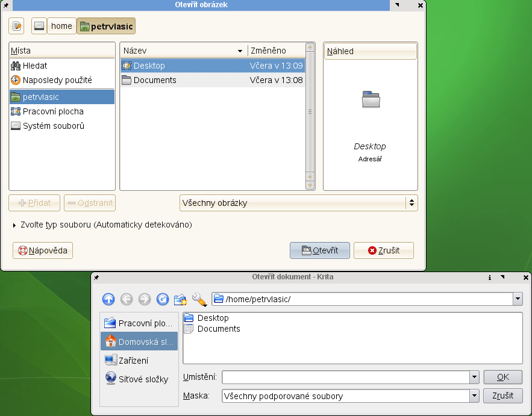Click the filesystem root drive path button

(39, 26)
